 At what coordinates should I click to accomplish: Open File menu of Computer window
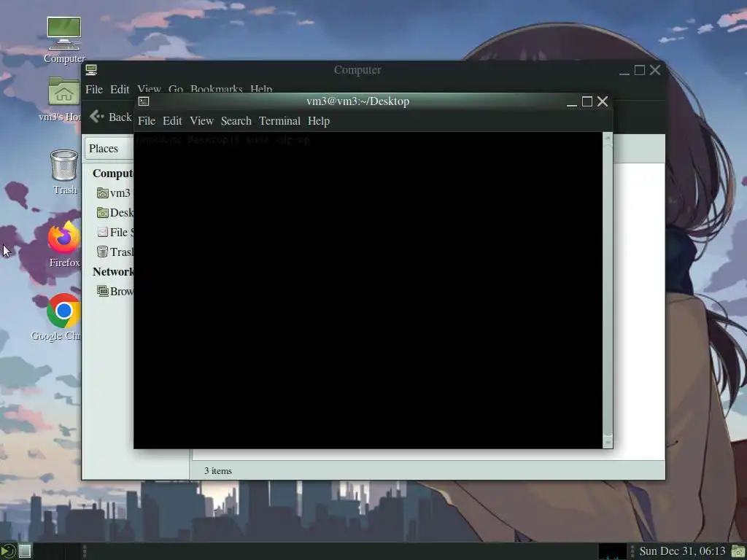click(94, 90)
